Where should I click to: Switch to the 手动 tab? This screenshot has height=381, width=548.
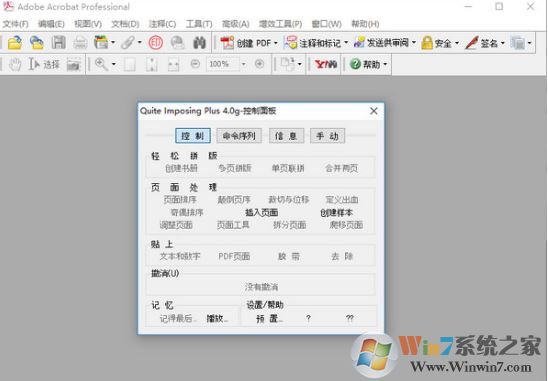[x=327, y=136]
